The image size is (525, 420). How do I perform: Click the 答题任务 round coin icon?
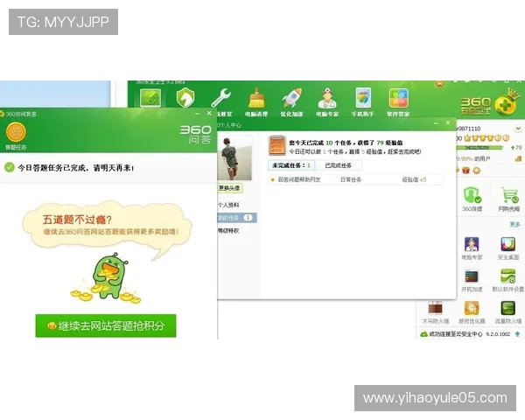pos(16,132)
